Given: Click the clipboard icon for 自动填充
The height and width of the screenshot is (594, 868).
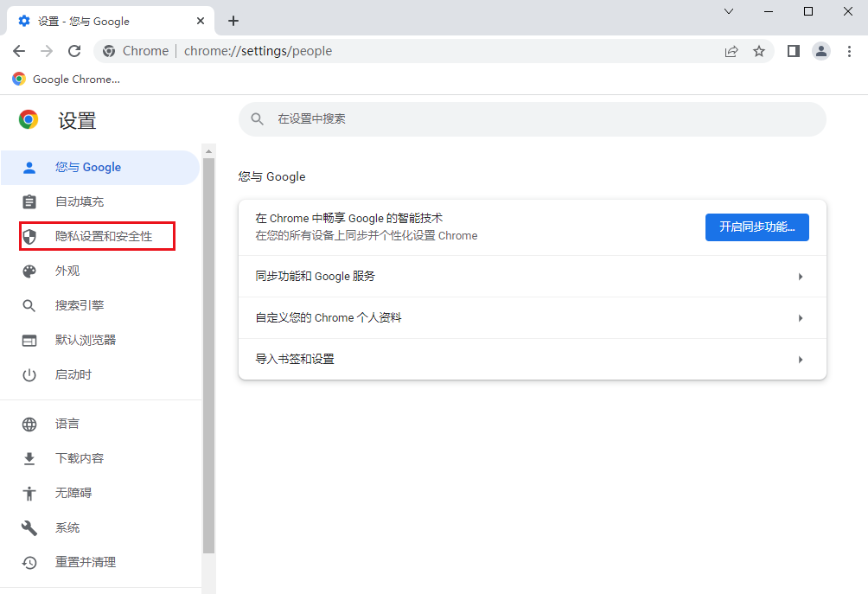Looking at the screenshot, I should click(29, 202).
